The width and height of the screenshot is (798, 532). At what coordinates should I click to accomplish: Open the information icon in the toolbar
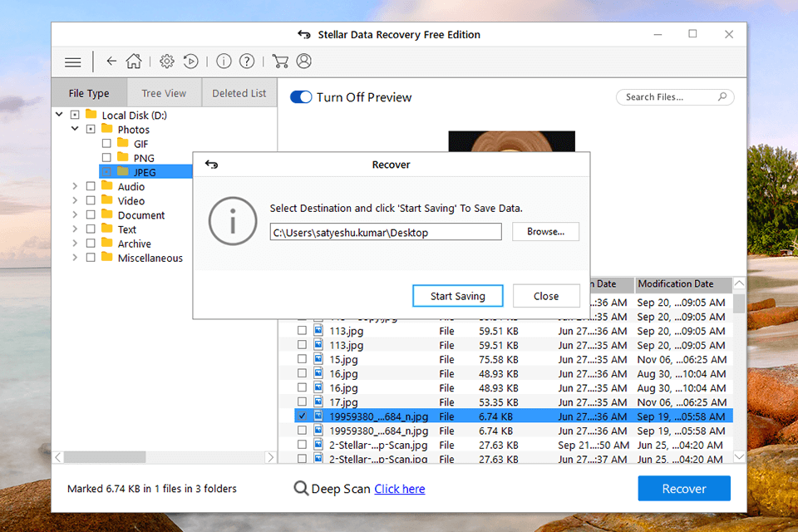224,62
